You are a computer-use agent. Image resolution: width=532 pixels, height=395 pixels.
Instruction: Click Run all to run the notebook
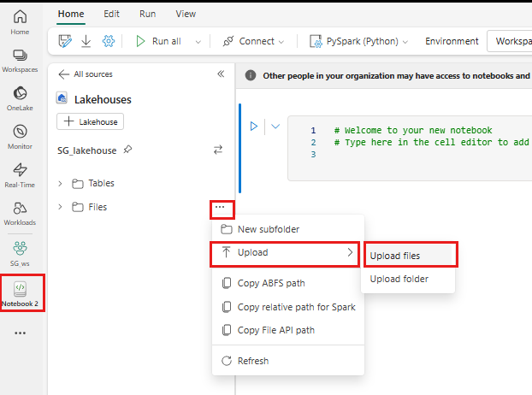158,41
